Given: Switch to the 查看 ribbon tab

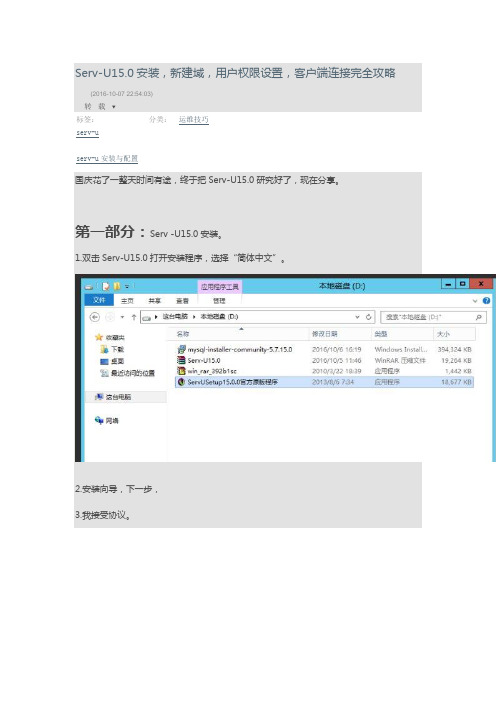Looking at the screenshot, I should tap(182, 301).
